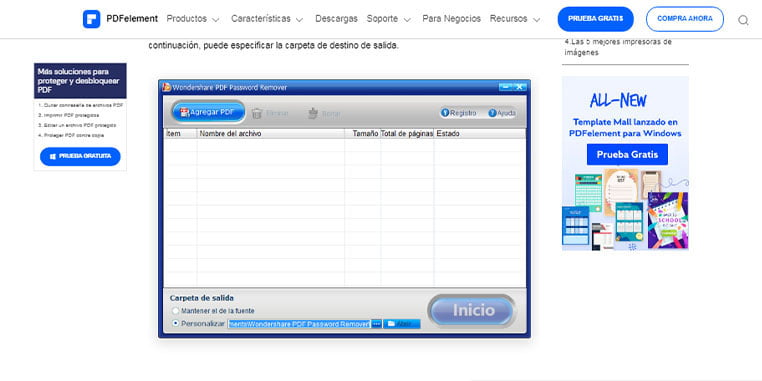Click the PRUEBA GRATUITA sidebar button
The width and height of the screenshot is (762, 381).
[80, 156]
